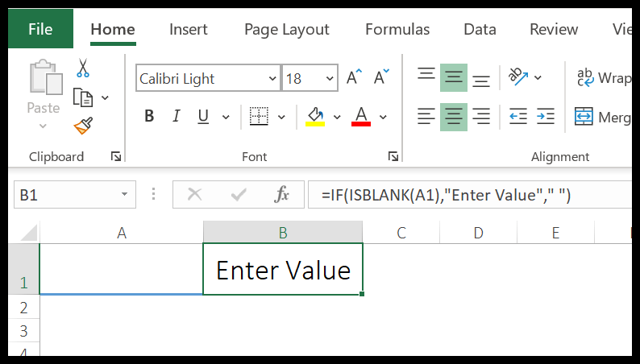Toggle Middle Align vertical alignment

tap(454, 77)
